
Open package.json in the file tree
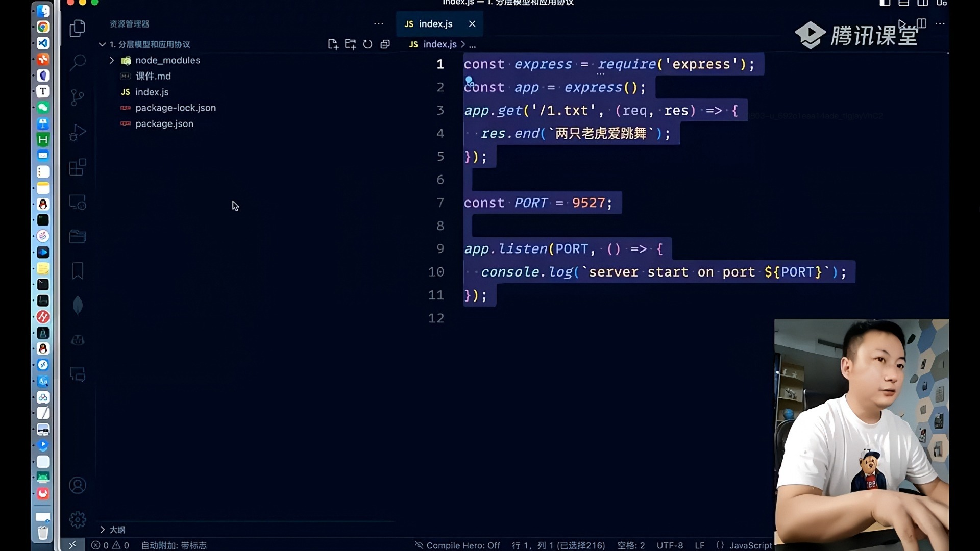[x=164, y=123]
